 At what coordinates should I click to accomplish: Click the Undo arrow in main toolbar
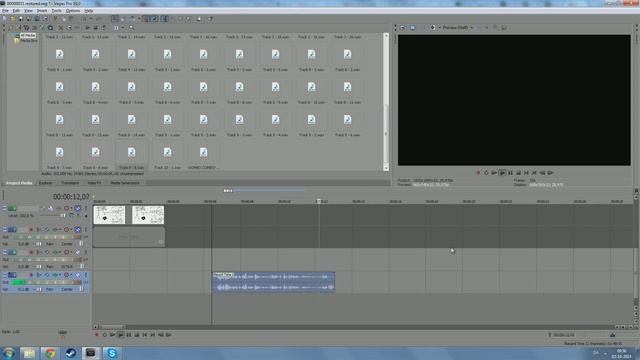click(84, 19)
